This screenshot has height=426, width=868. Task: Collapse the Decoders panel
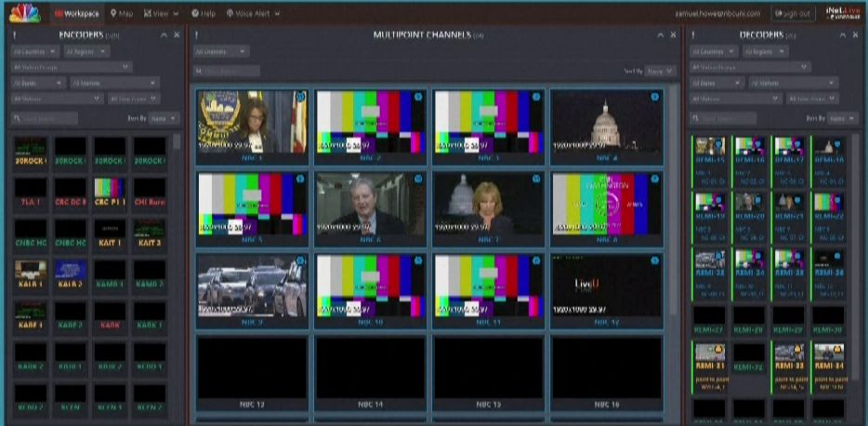(842, 35)
